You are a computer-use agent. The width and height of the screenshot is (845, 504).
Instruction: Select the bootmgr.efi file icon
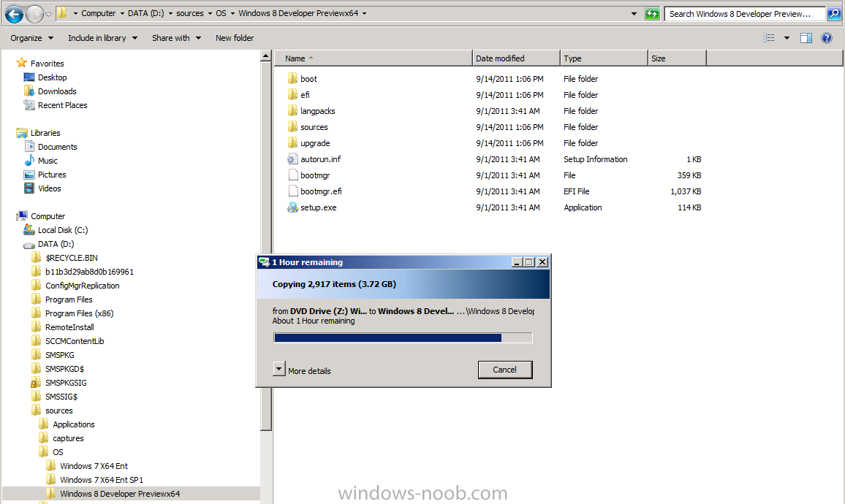(292, 191)
